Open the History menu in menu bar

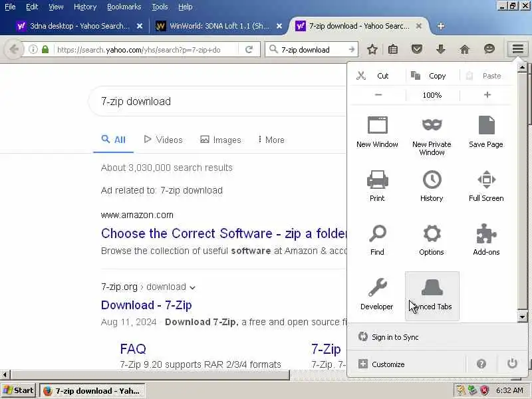pos(85,7)
